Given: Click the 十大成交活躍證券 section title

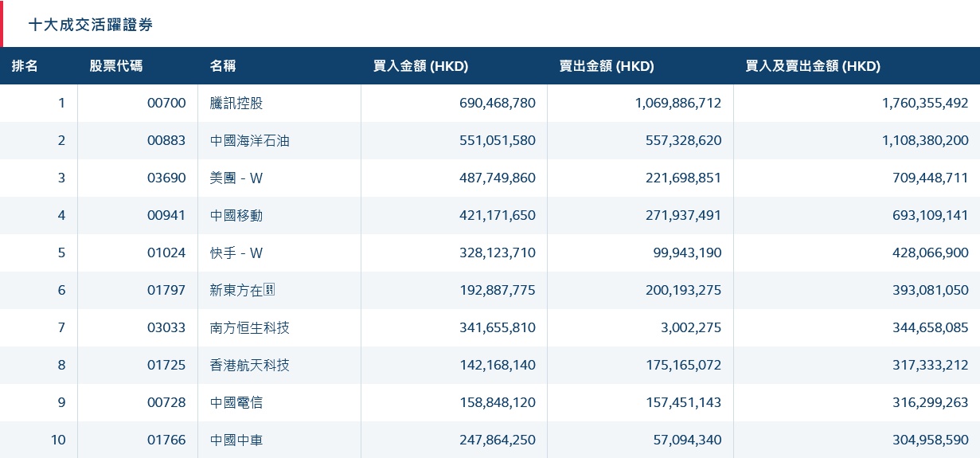Looking at the screenshot, I should click(90, 25).
